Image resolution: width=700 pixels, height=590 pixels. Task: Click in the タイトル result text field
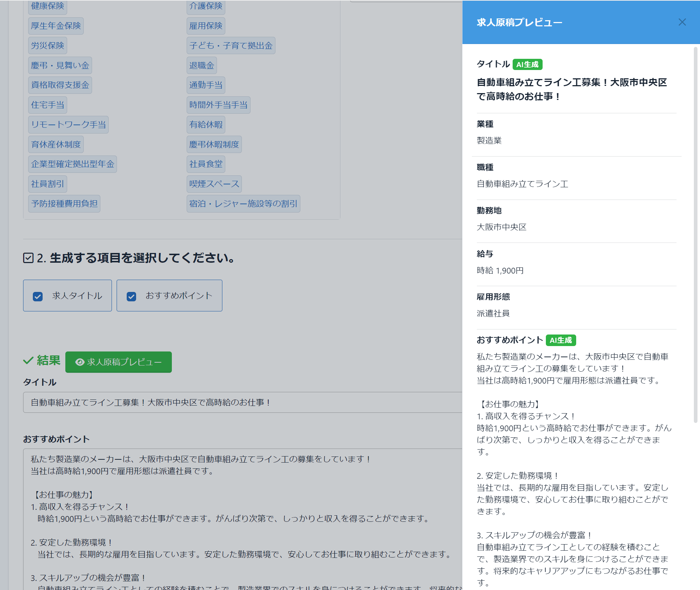pos(242,402)
